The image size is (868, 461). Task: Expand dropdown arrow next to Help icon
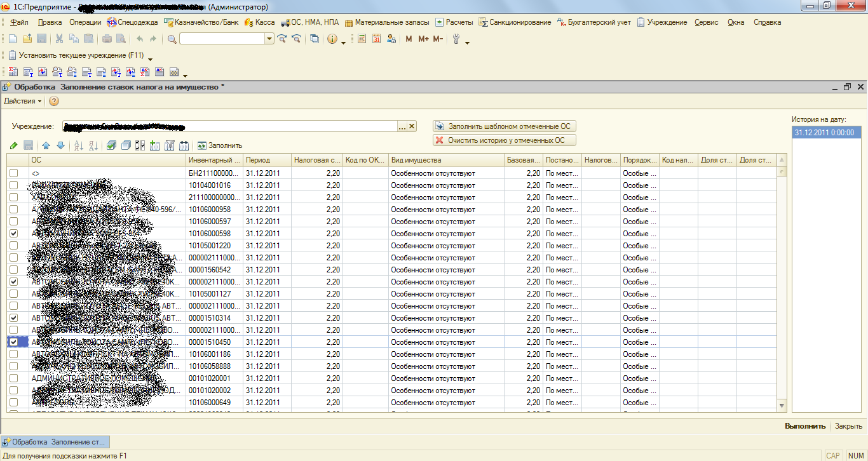pyautogui.click(x=343, y=42)
